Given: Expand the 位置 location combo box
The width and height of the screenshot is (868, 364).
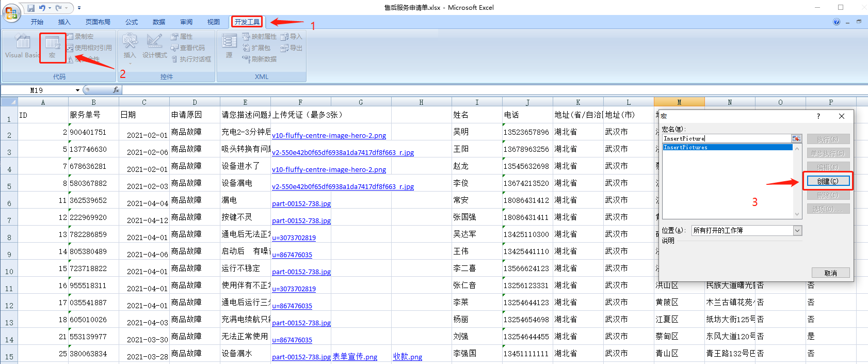Looking at the screenshot, I should click(797, 231).
